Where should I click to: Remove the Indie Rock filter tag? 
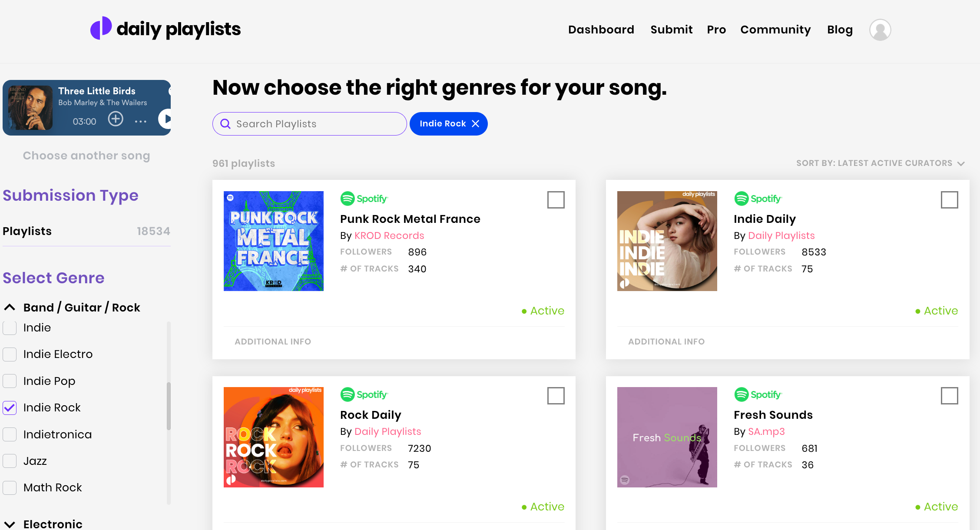pos(476,123)
